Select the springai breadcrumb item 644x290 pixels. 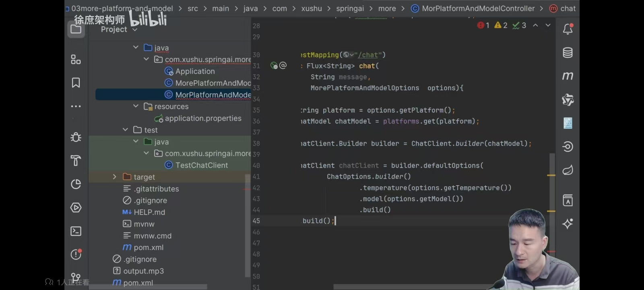[x=350, y=8]
